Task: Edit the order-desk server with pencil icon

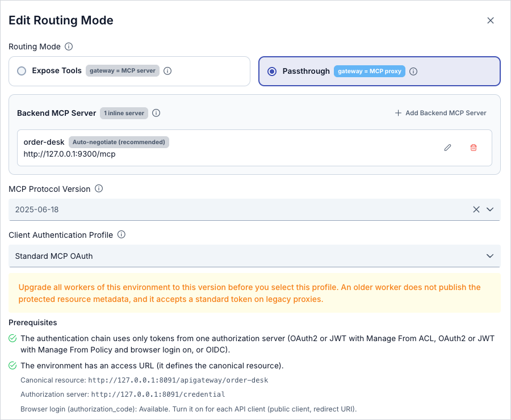Action: pos(448,148)
